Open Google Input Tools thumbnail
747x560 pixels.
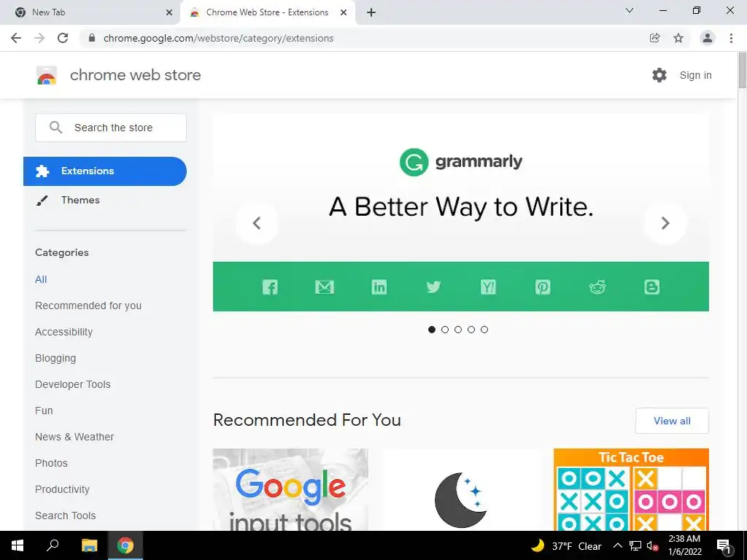[x=290, y=489]
